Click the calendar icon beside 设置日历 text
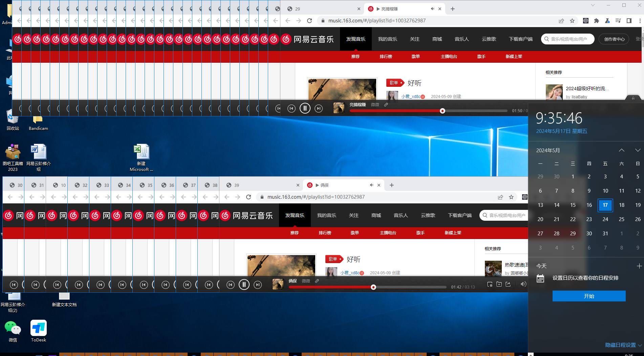 click(540, 278)
